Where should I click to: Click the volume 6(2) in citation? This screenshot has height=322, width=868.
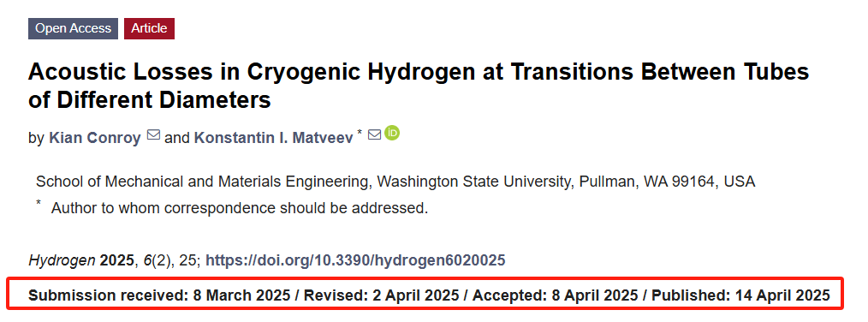click(159, 260)
